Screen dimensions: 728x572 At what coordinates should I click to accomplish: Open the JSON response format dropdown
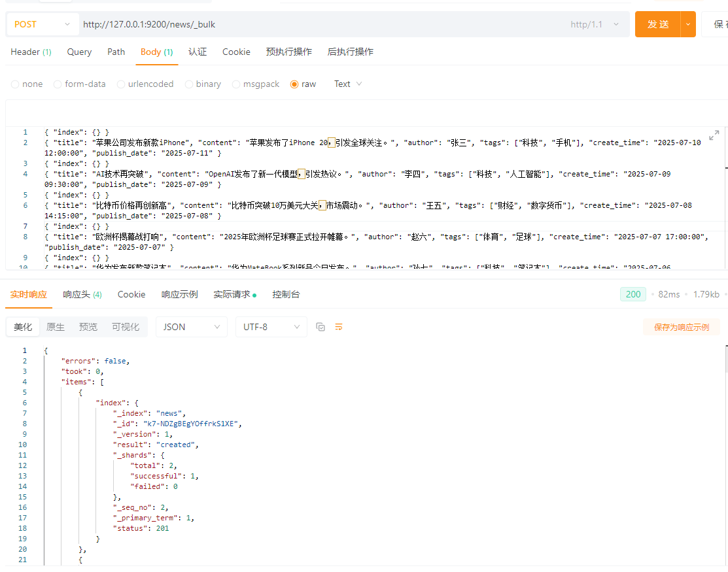(191, 327)
